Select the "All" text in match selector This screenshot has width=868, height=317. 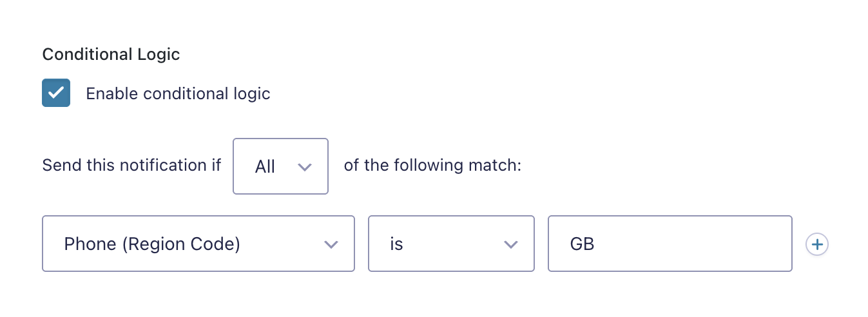click(265, 167)
